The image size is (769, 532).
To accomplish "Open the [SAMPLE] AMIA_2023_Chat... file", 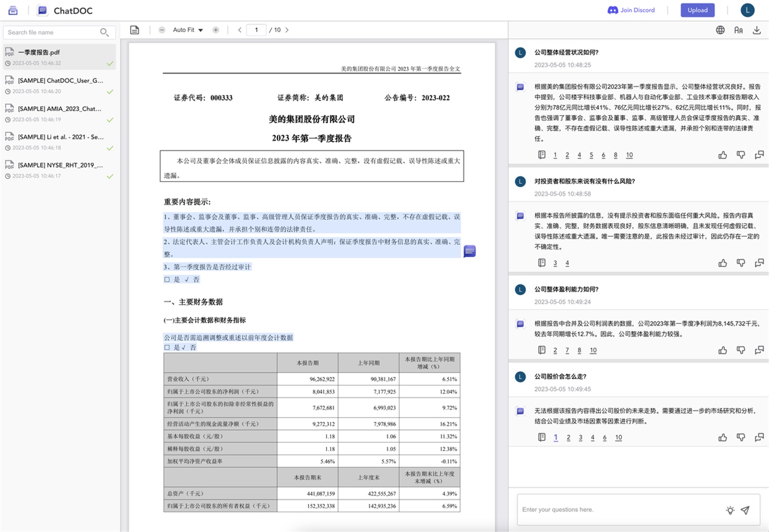I will [59, 113].
